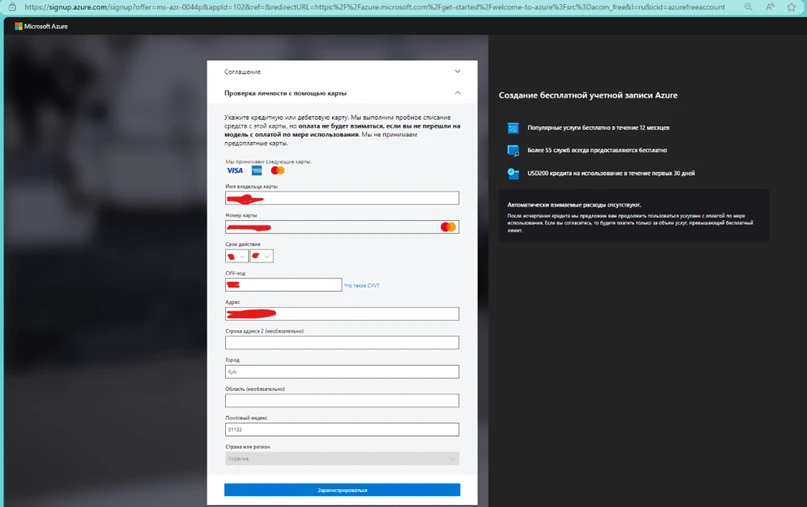
Task: Open the expiration year dropdown
Action: pyautogui.click(x=261, y=256)
